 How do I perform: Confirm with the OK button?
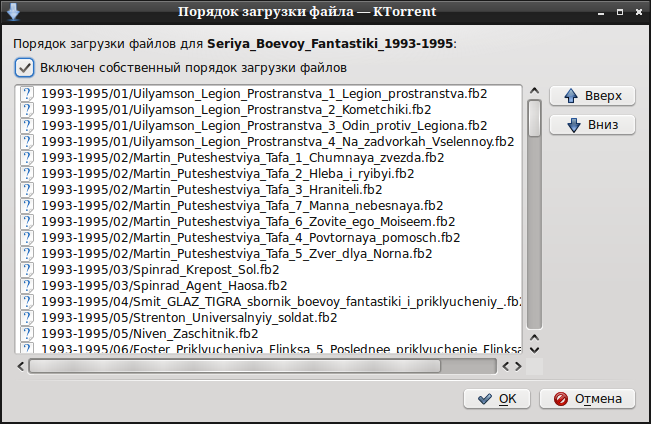(497, 399)
